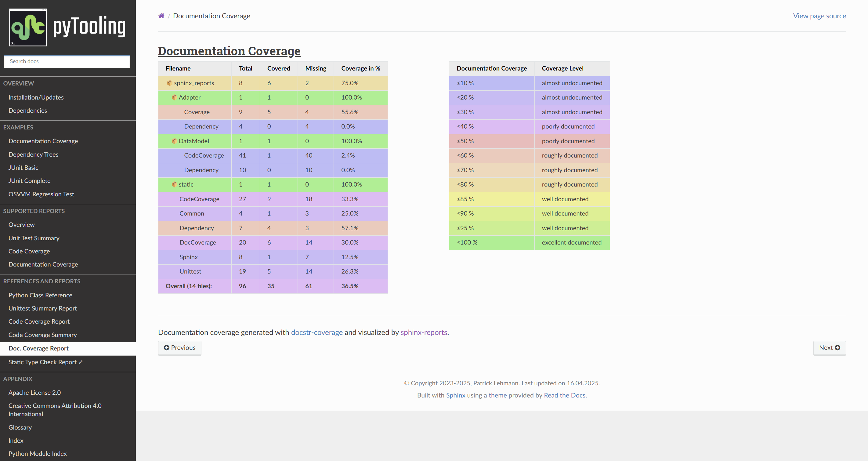Click the package icon beside sphinx_reports

(169, 83)
